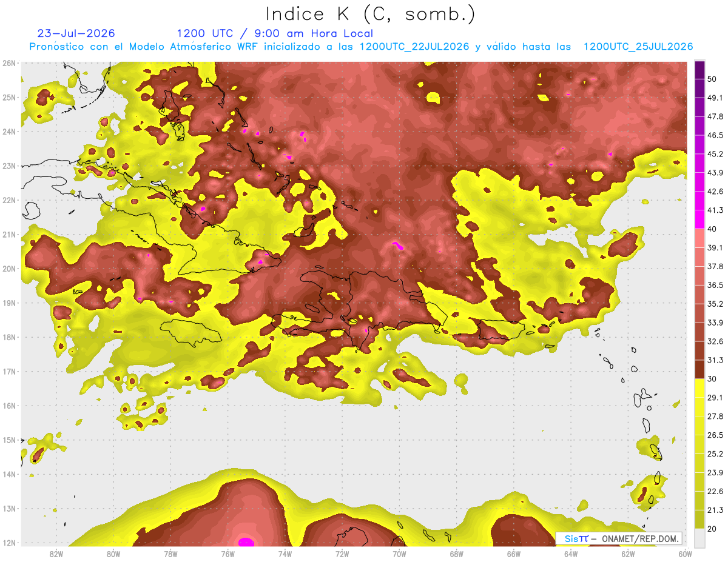Click the "46.5" color scale label
Viewport: 728px width, 562px height.
(715, 135)
